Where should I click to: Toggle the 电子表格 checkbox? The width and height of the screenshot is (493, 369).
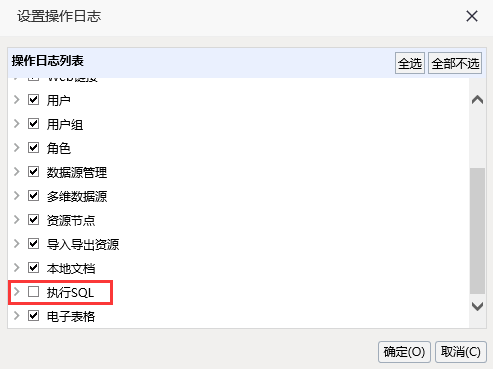click(33, 316)
